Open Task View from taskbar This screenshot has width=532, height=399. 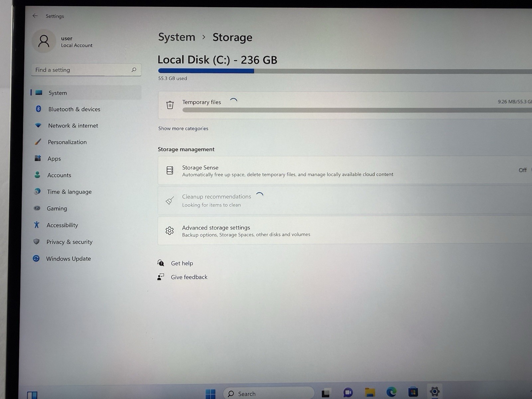(326, 393)
